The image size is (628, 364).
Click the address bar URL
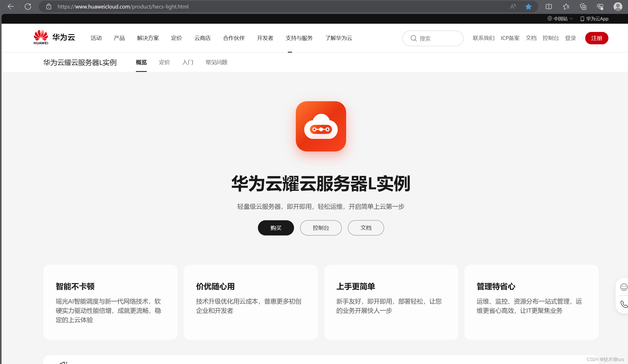click(x=123, y=6)
